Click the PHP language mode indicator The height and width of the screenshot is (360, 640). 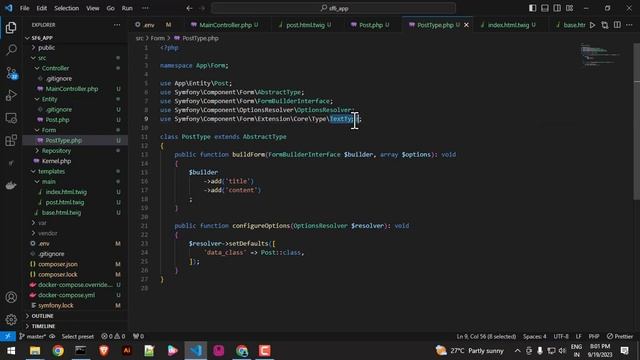pos(594,336)
